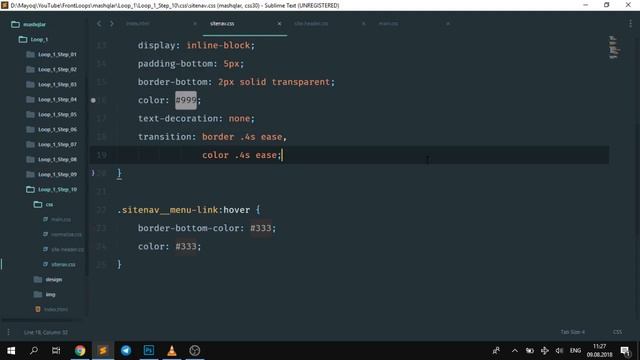Collapse the Loop_1_Step_10 folder

click(x=51, y=189)
